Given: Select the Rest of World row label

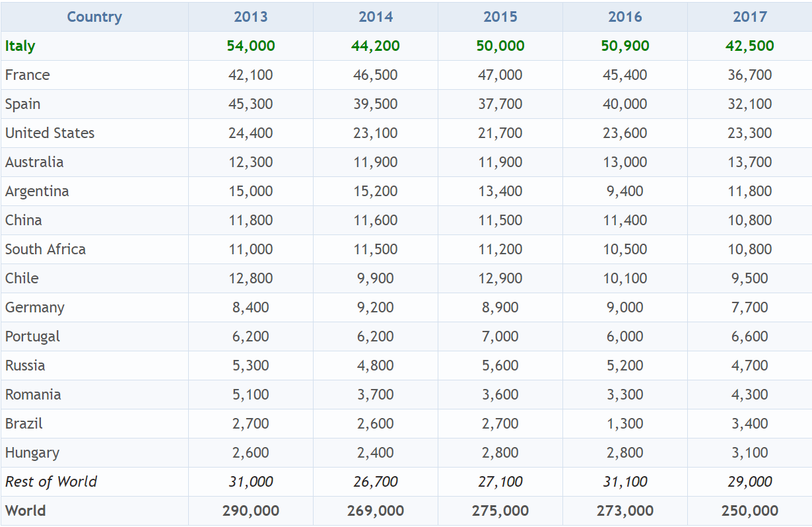Looking at the screenshot, I should point(51,482).
